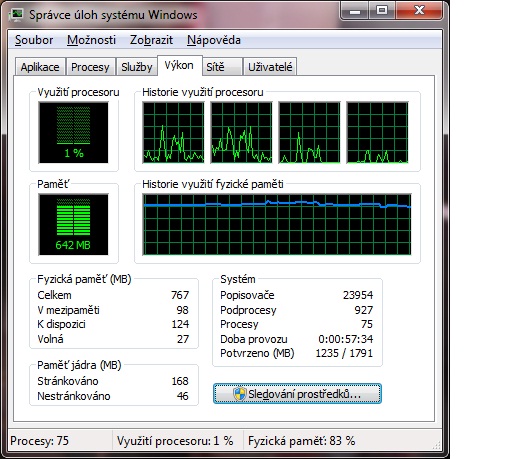
Task: Select the Výkon tab
Action: 179,65
